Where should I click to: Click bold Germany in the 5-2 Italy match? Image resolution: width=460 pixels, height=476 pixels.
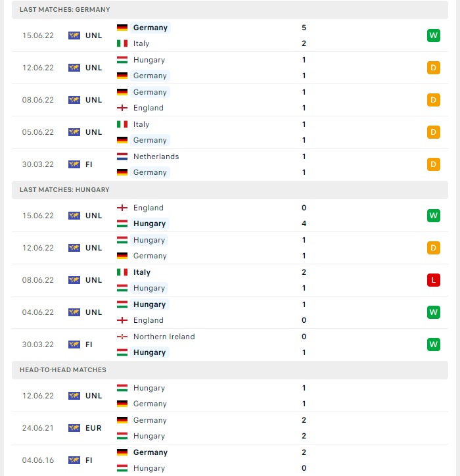click(150, 28)
